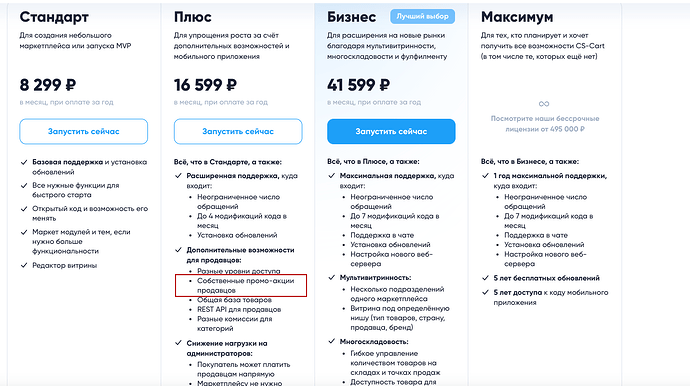
Task: Click the infinity icon in Максимум plan
Action: tap(544, 104)
